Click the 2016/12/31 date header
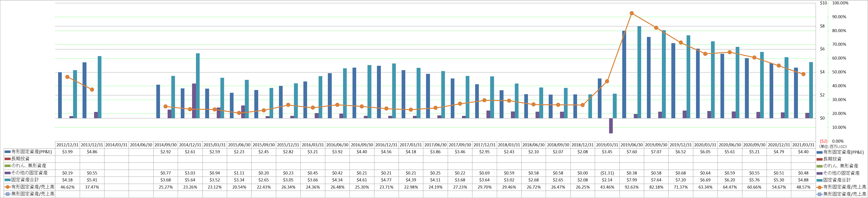 pos(386,145)
